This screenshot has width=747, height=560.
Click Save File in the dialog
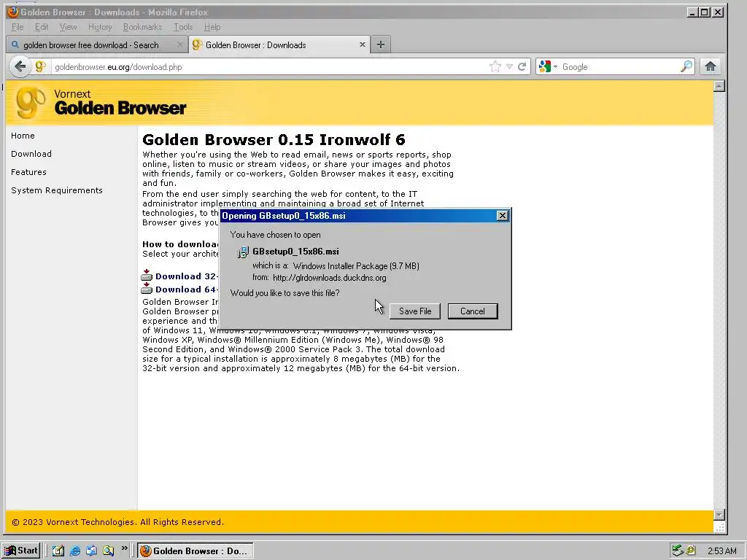tap(415, 311)
